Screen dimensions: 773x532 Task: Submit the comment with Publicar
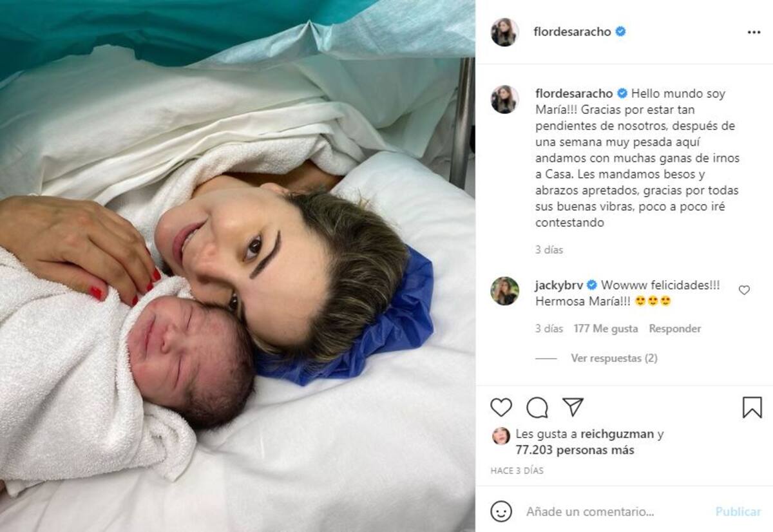pyautogui.click(x=738, y=512)
